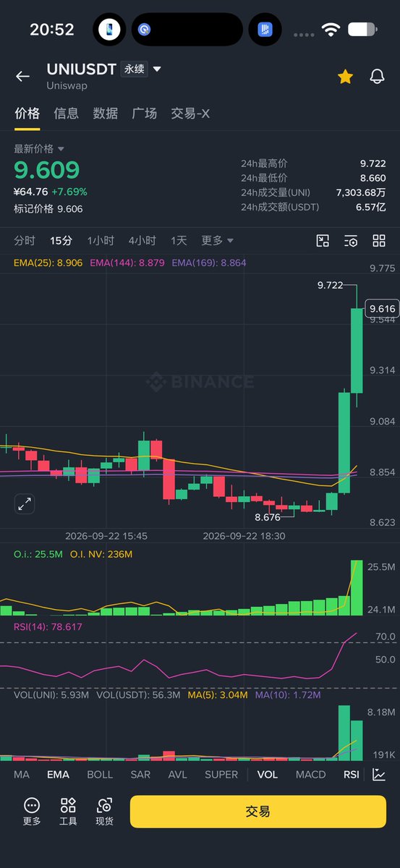Screen dimensions: 400x868
Task: Tap the 8.676 low marker on chart
Action: tap(268, 517)
